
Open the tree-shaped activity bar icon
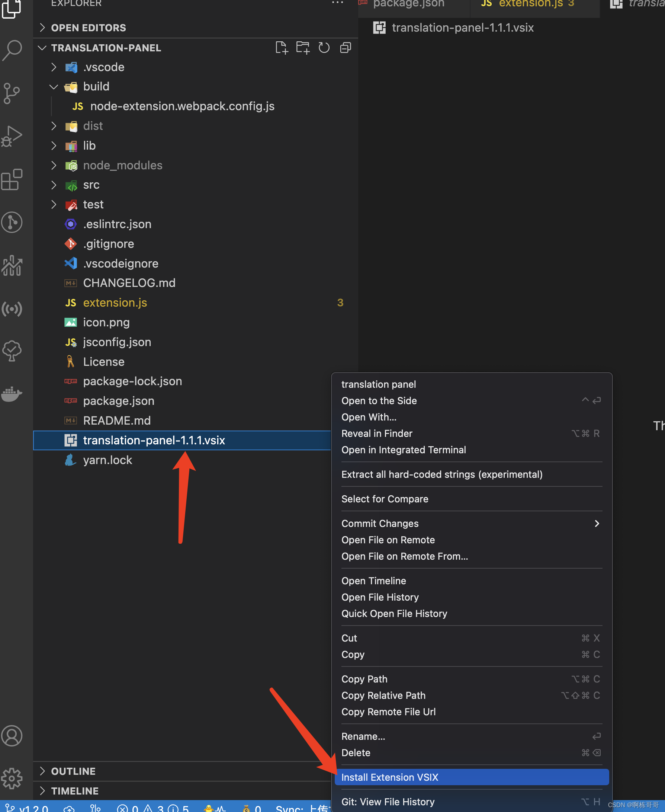12,351
